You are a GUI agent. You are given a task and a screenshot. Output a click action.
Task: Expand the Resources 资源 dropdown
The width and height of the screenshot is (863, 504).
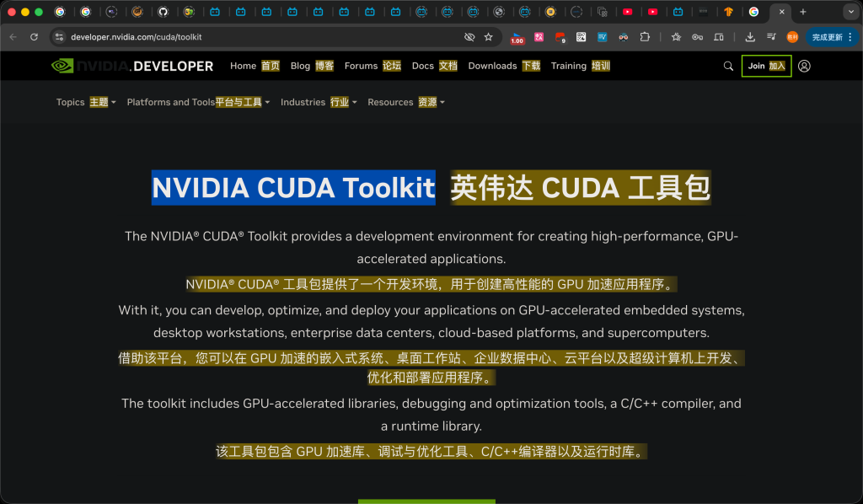pyautogui.click(x=406, y=102)
